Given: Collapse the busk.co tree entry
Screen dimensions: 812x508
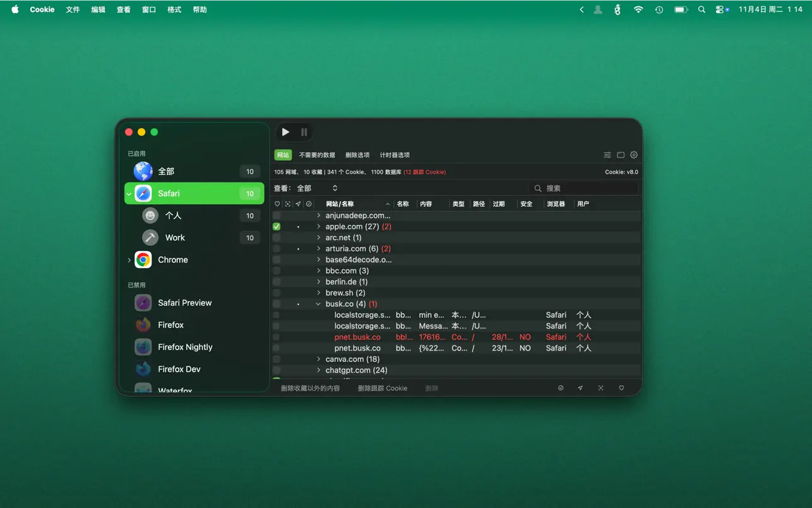Looking at the screenshot, I should (x=318, y=304).
